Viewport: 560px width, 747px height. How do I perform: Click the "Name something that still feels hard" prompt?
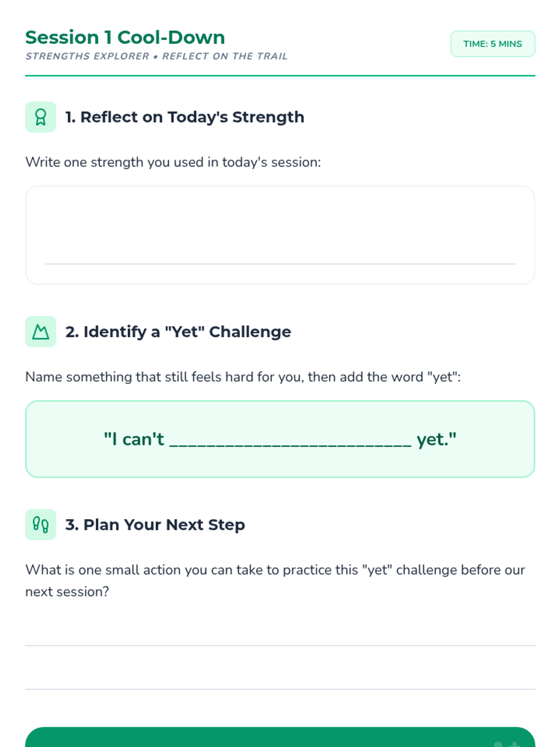point(243,377)
